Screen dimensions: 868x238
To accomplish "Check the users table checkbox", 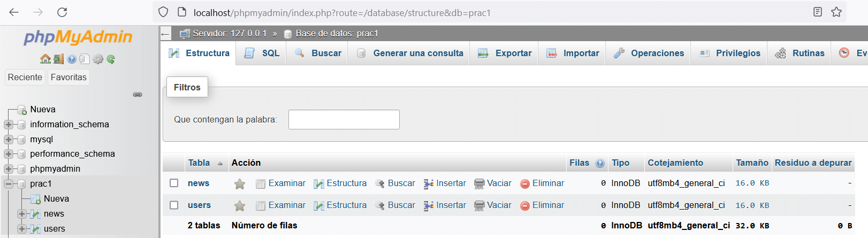I will (174, 205).
